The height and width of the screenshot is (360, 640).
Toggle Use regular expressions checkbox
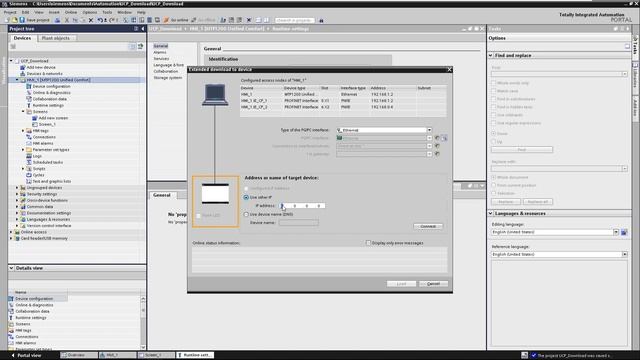point(493,123)
